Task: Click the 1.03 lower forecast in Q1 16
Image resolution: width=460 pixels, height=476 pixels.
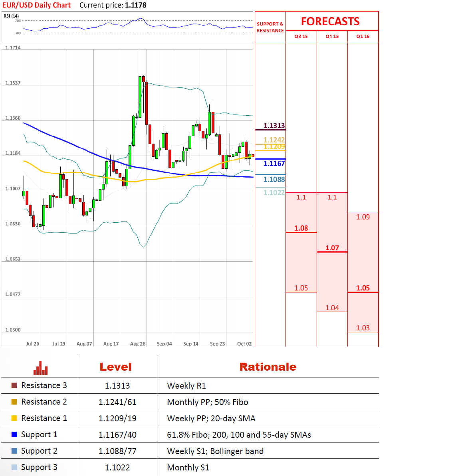Action: click(363, 328)
